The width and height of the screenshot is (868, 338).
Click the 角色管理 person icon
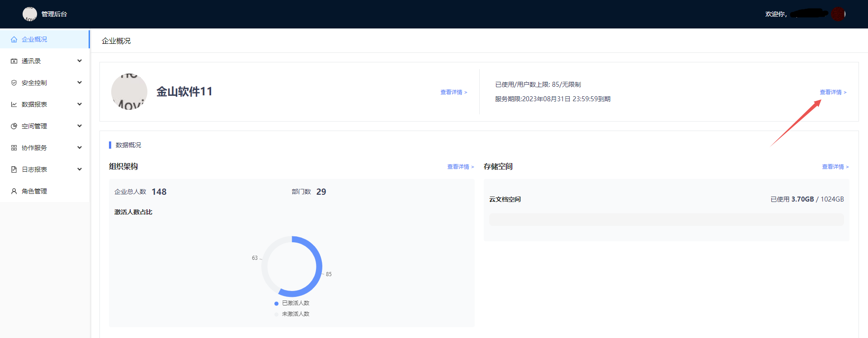[14, 191]
